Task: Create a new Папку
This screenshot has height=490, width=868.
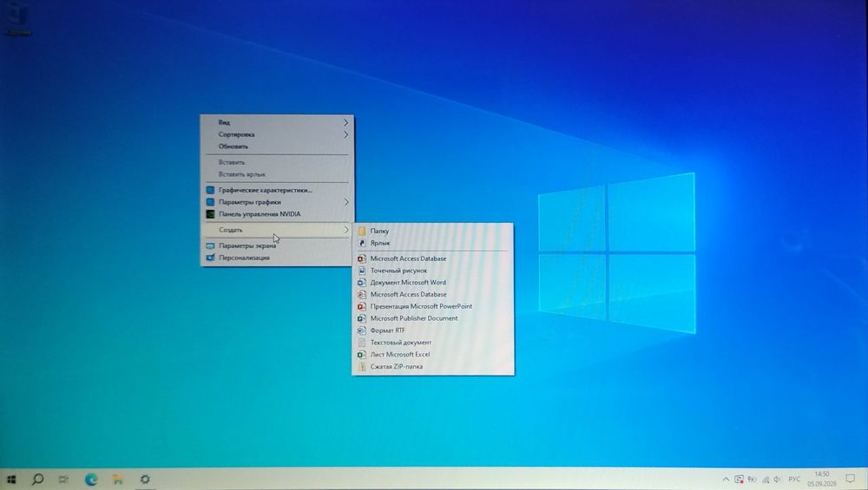Action: pyautogui.click(x=432, y=231)
